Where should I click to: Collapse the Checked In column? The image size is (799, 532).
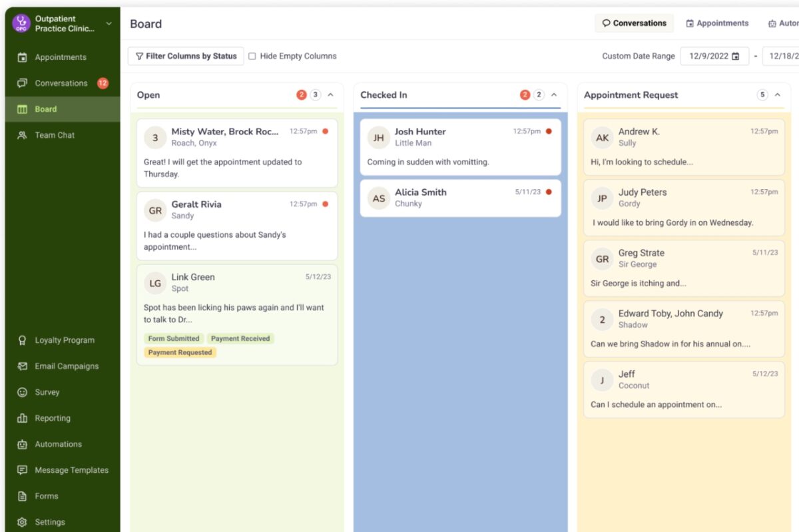(x=555, y=95)
